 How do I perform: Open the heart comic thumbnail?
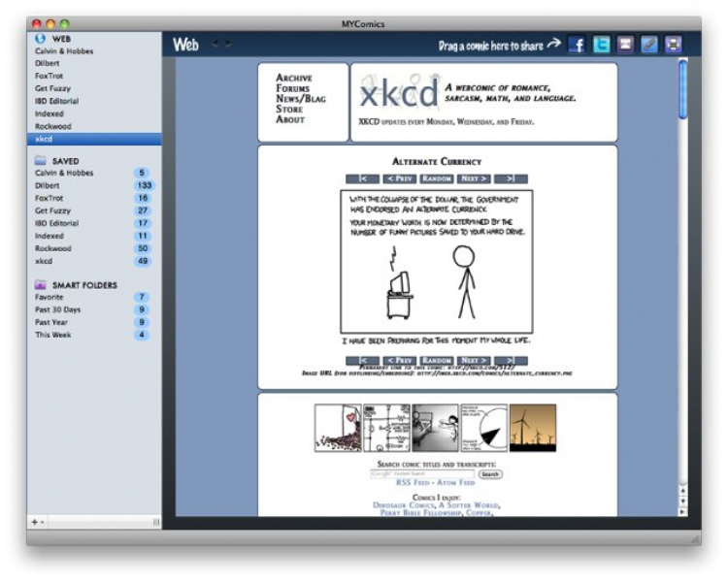[338, 428]
